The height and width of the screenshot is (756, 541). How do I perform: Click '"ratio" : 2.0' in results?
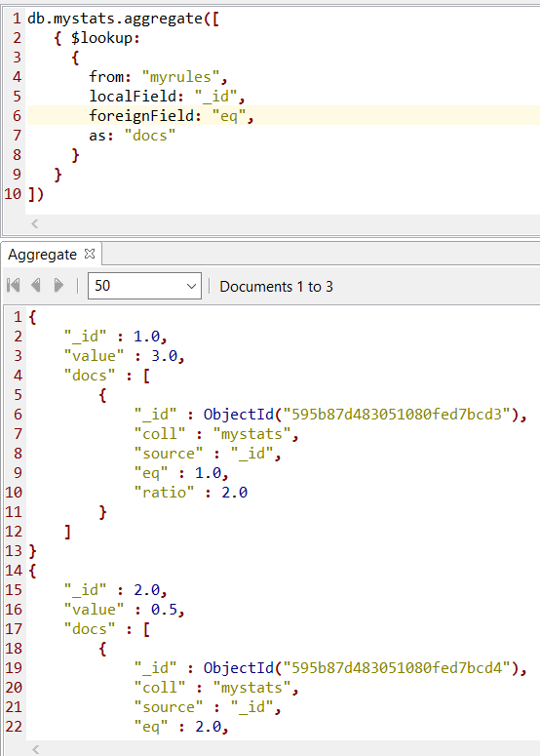(191, 493)
